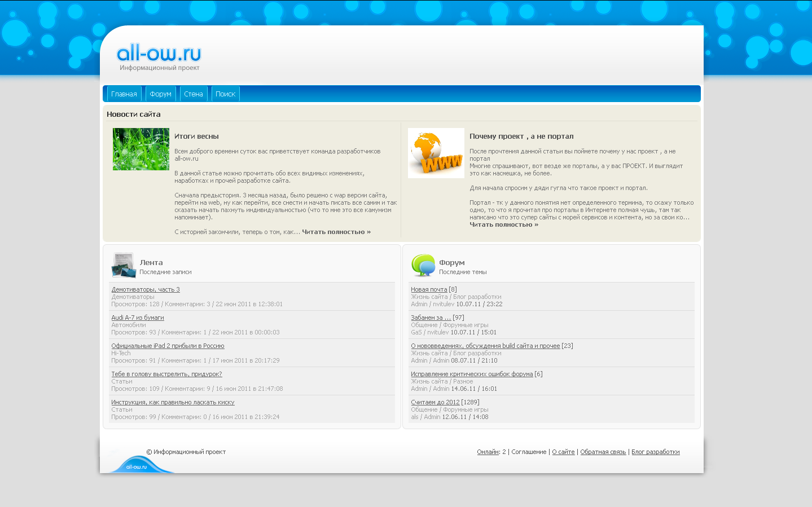Open the Поиск tab
This screenshot has height=507, width=812.
[226, 94]
